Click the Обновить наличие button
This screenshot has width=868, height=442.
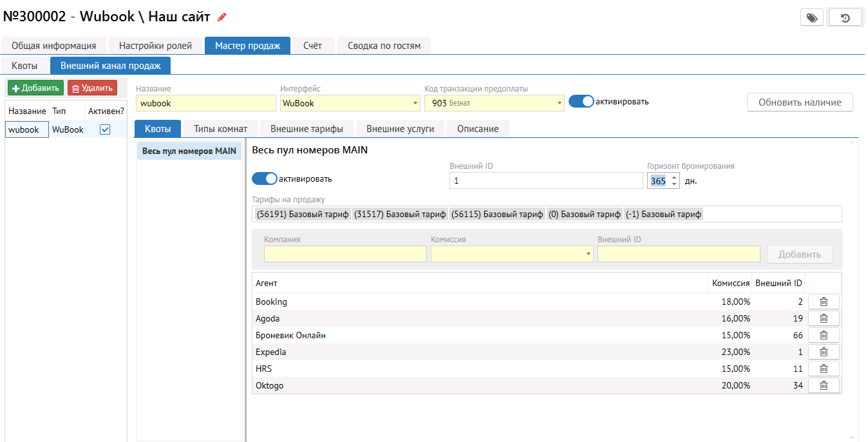coord(799,102)
